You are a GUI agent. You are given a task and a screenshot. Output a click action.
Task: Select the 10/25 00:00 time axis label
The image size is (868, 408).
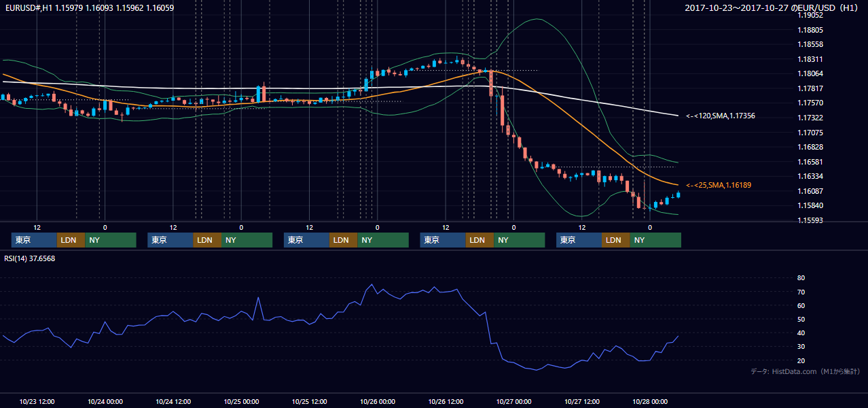point(241,401)
